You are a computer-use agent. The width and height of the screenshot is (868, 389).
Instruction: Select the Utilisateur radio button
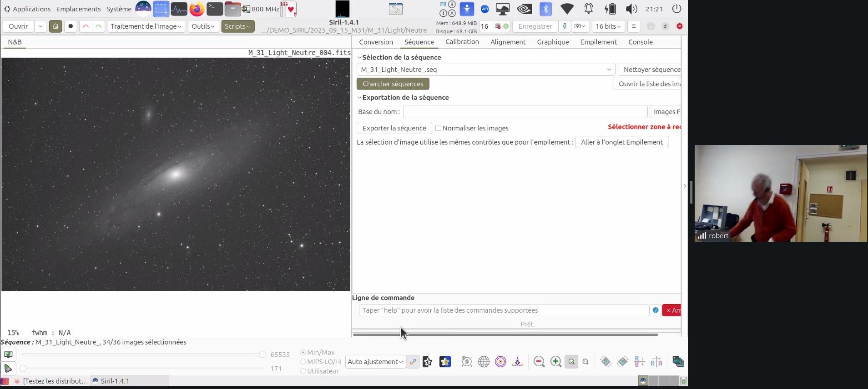click(303, 371)
